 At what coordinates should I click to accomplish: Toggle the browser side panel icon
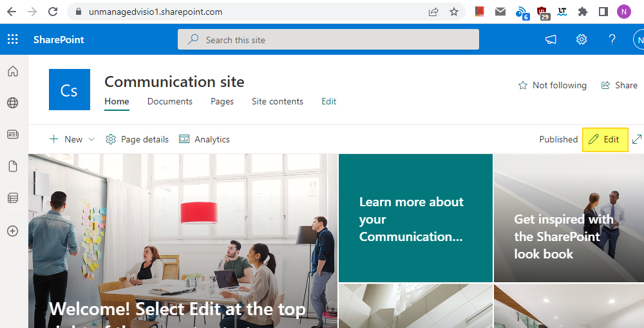point(603,12)
